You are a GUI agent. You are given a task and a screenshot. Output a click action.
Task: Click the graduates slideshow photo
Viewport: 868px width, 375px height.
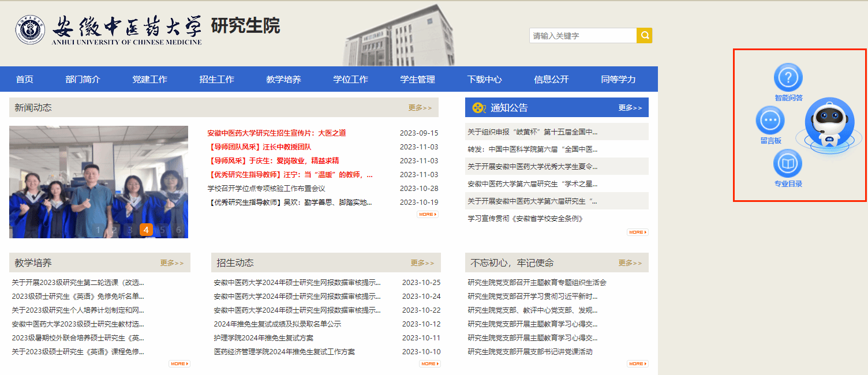98,173
